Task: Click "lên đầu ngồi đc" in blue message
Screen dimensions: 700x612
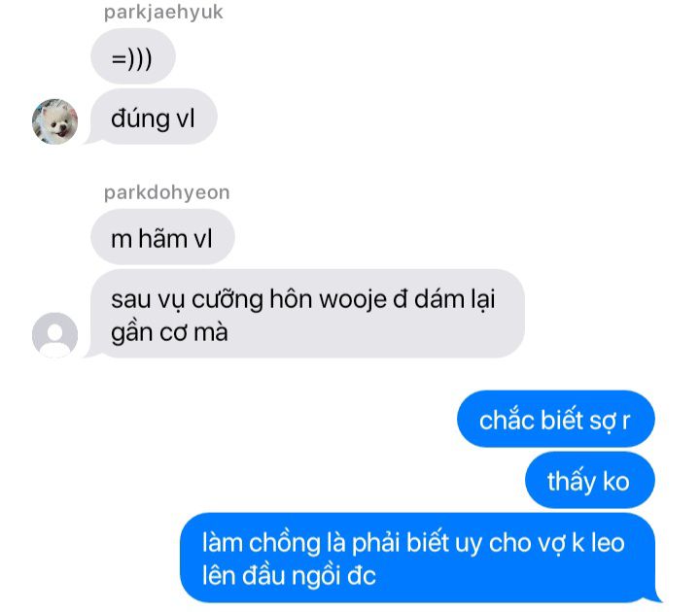Action: [x=289, y=575]
